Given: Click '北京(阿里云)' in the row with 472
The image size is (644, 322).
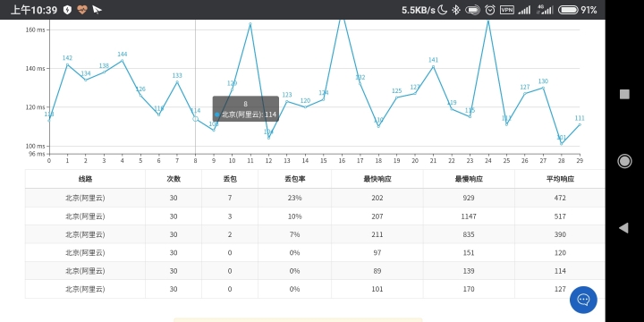Looking at the screenshot, I should 86,198.
